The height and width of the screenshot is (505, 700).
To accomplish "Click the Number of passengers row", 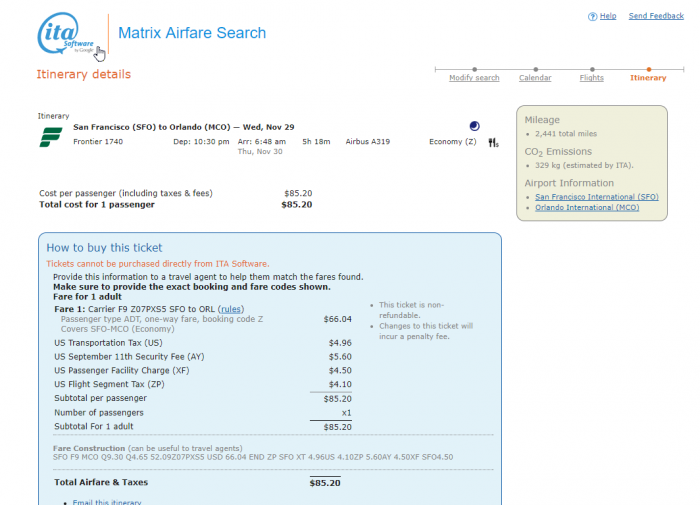I will point(203,413).
